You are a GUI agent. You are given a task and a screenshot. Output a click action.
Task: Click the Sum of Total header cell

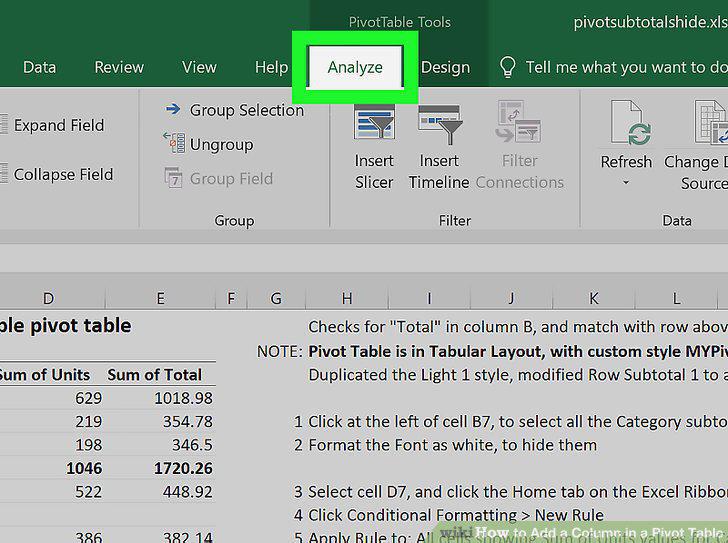[155, 375]
